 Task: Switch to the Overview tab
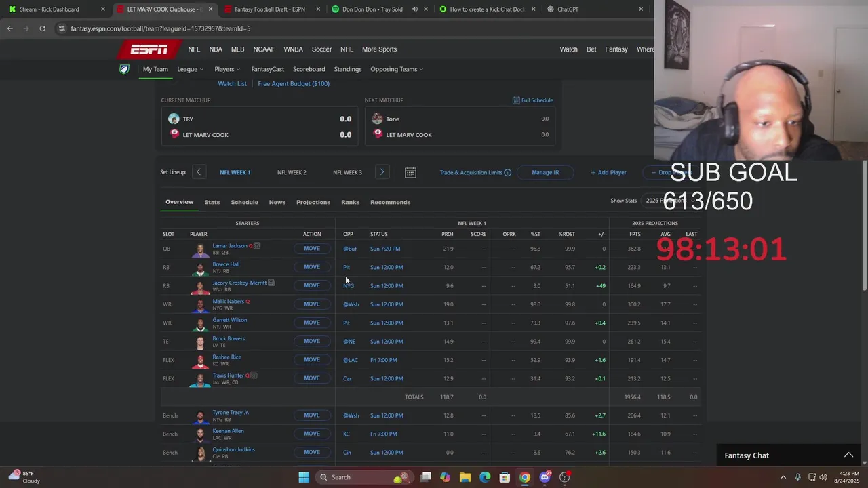pyautogui.click(x=180, y=202)
